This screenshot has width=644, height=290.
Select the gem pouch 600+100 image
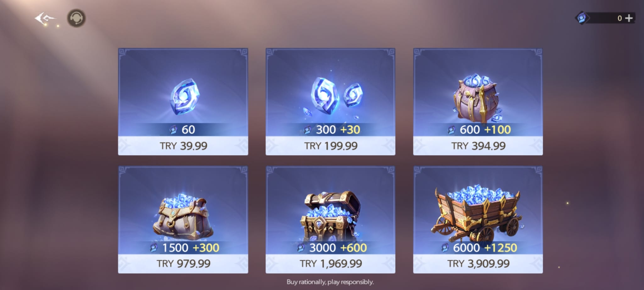[477, 98]
